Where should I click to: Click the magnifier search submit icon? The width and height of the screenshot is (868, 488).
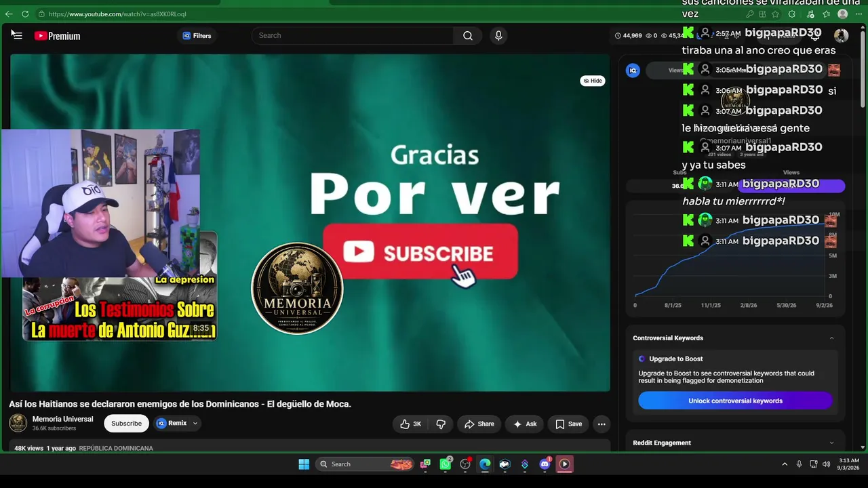pos(468,36)
